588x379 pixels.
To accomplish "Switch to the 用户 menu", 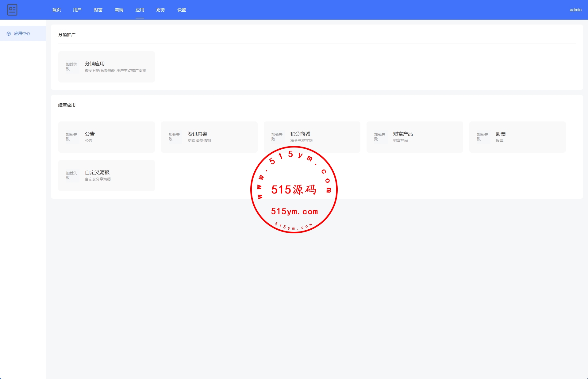I will pyautogui.click(x=77, y=10).
